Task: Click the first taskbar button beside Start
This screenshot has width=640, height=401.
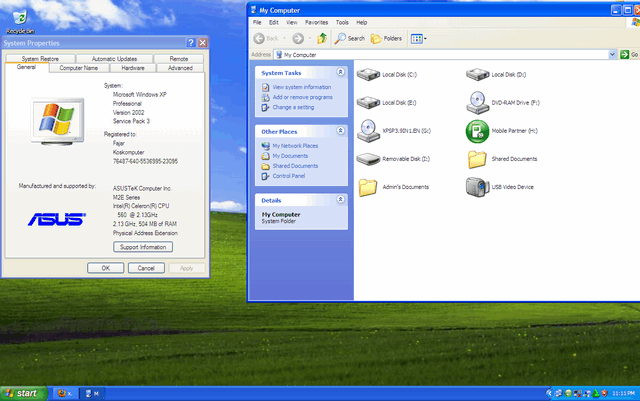Action: point(65,393)
